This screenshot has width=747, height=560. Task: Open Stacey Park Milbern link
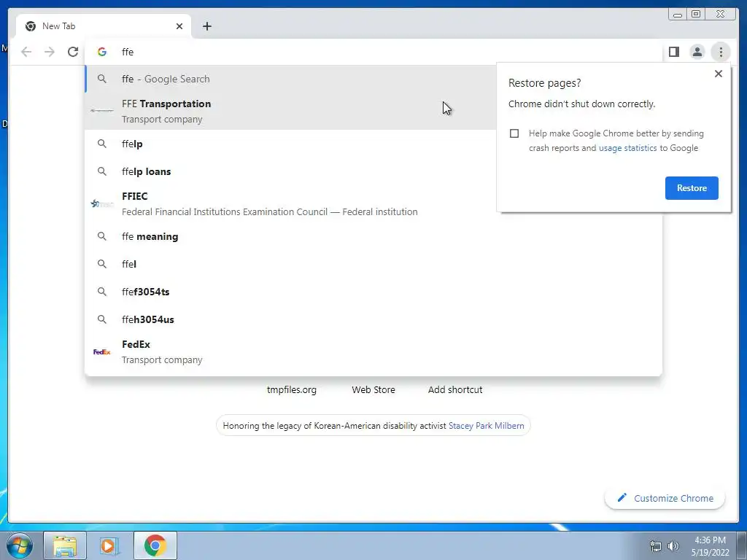(487, 426)
